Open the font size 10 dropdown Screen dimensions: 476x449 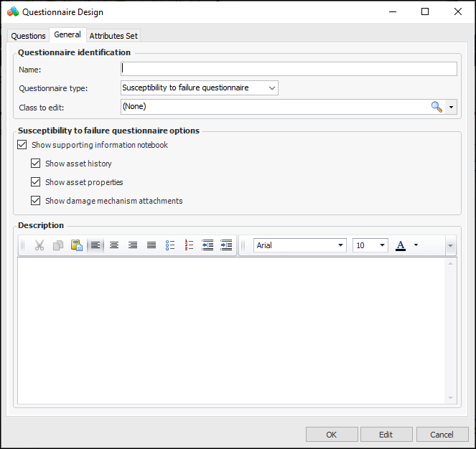(382, 245)
